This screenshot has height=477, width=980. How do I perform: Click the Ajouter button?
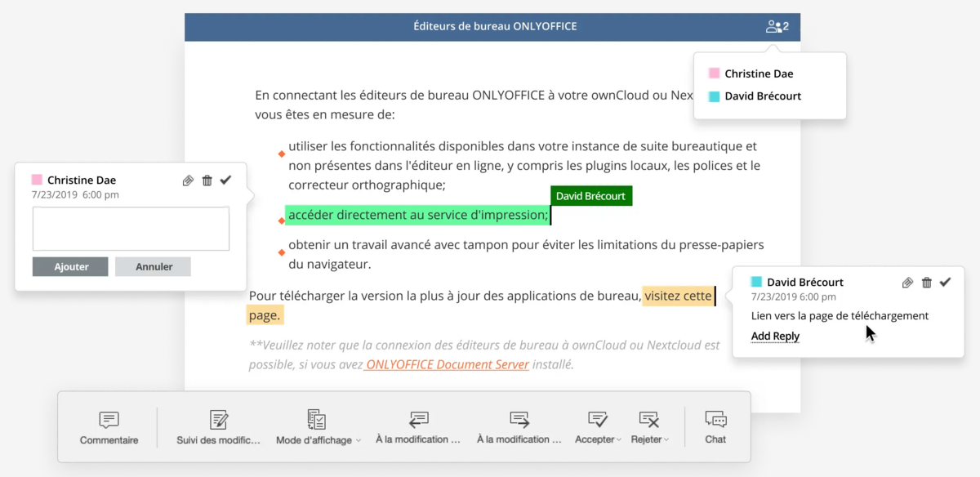coord(70,267)
